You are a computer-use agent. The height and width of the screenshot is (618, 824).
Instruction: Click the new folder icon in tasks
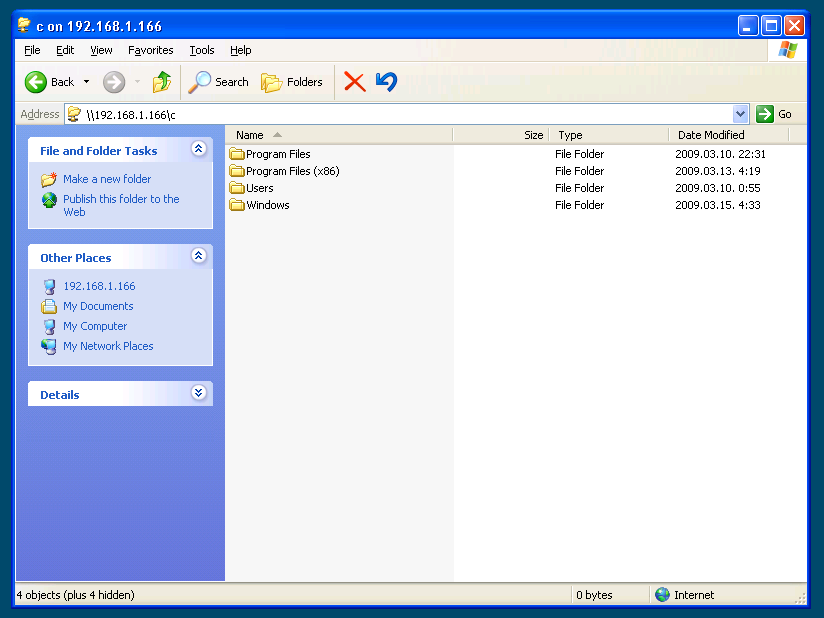(49, 180)
